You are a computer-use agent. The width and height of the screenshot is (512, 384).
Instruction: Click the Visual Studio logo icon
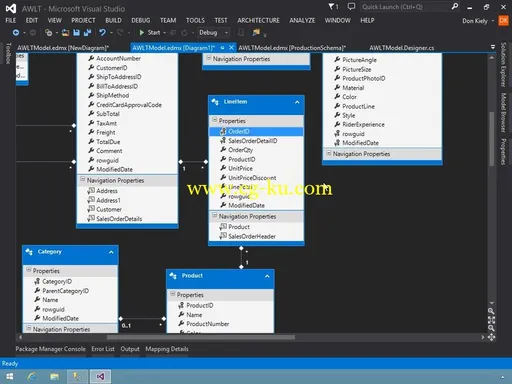click(11, 8)
